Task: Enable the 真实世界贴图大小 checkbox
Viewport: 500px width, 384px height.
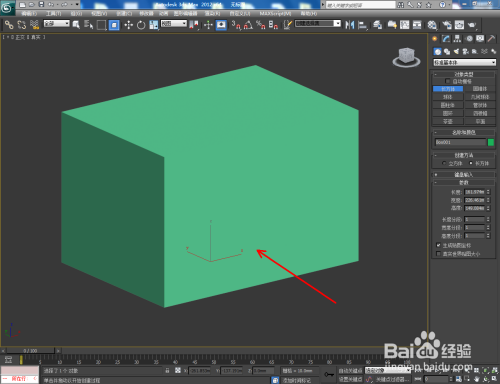Action: pyautogui.click(x=439, y=254)
